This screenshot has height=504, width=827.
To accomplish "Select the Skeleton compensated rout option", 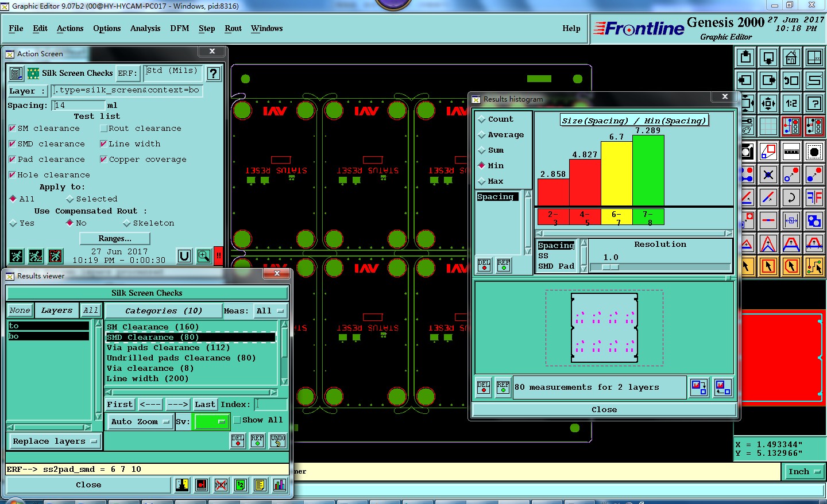I will coord(127,223).
